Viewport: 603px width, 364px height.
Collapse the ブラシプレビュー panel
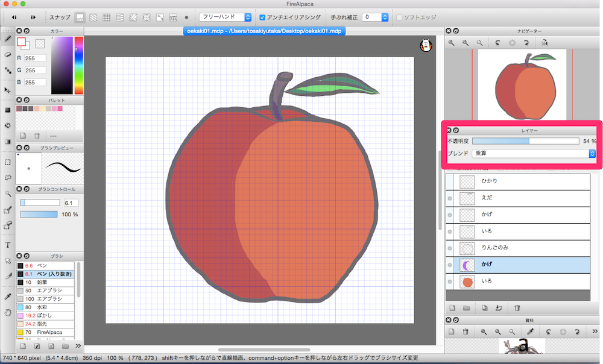(27, 148)
